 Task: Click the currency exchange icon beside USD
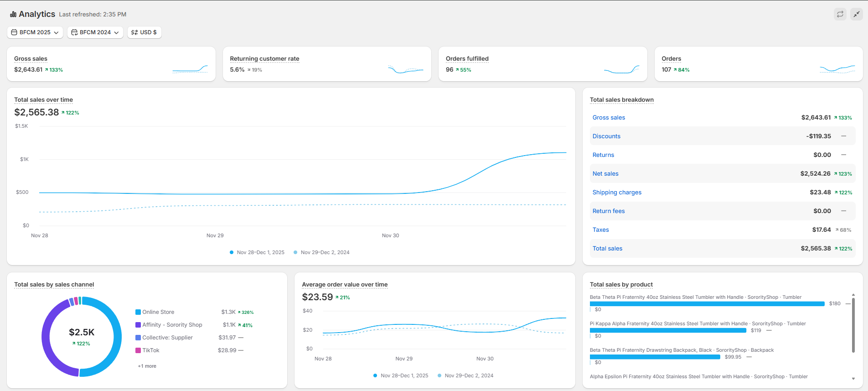(134, 32)
